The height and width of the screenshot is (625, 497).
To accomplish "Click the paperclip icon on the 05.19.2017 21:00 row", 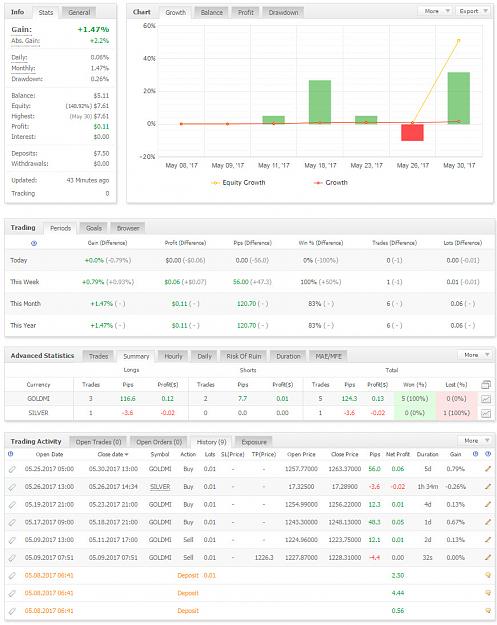I will (x=12, y=505).
